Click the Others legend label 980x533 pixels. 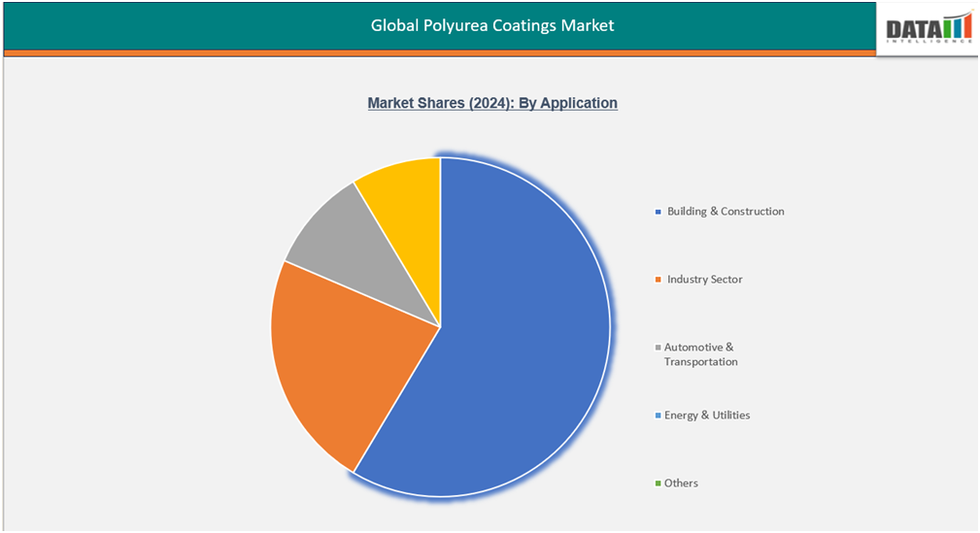[681, 483]
